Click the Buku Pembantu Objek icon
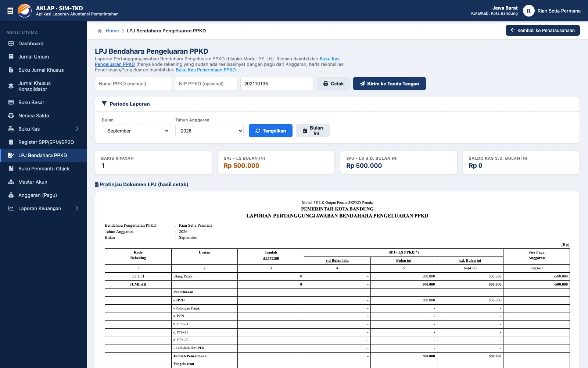Viewport: 588px width, 368px height. click(11, 169)
